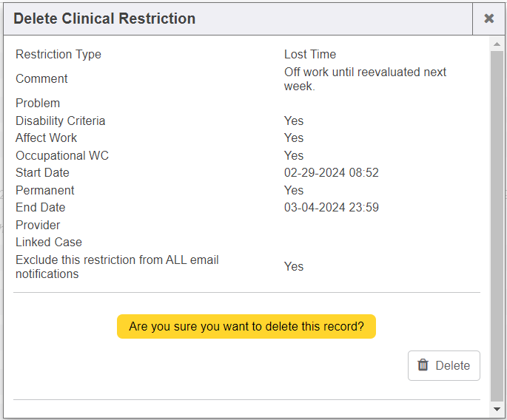Click the Delete Clinical Restriction title
Image resolution: width=507 pixels, height=420 pixels.
point(104,18)
